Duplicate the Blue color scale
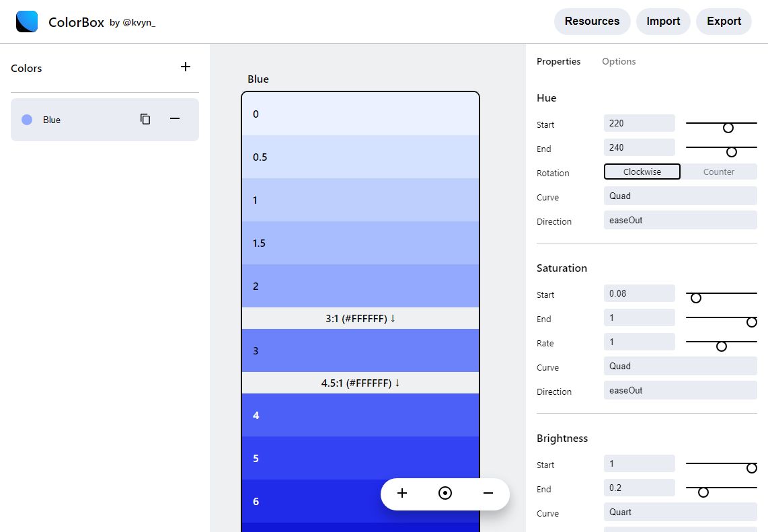768x532 pixels. (x=145, y=119)
